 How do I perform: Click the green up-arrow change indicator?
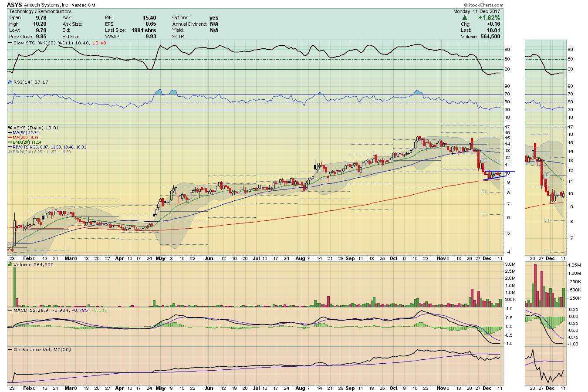465,18
